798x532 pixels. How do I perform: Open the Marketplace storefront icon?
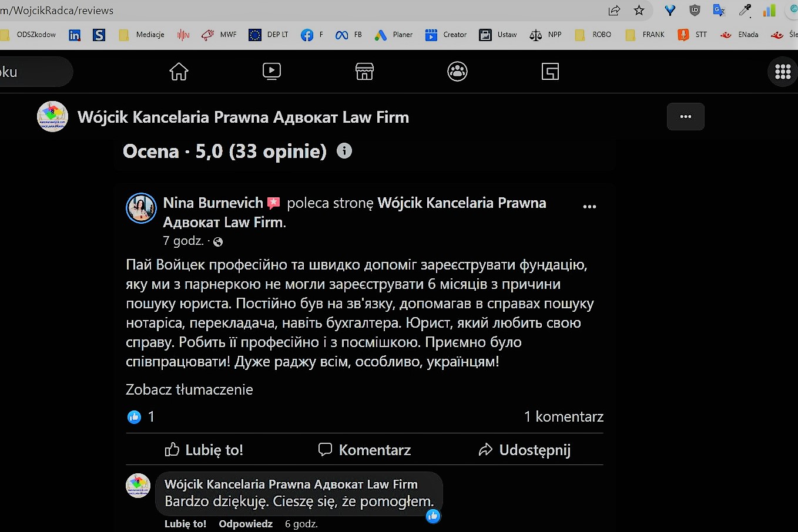[x=364, y=72]
